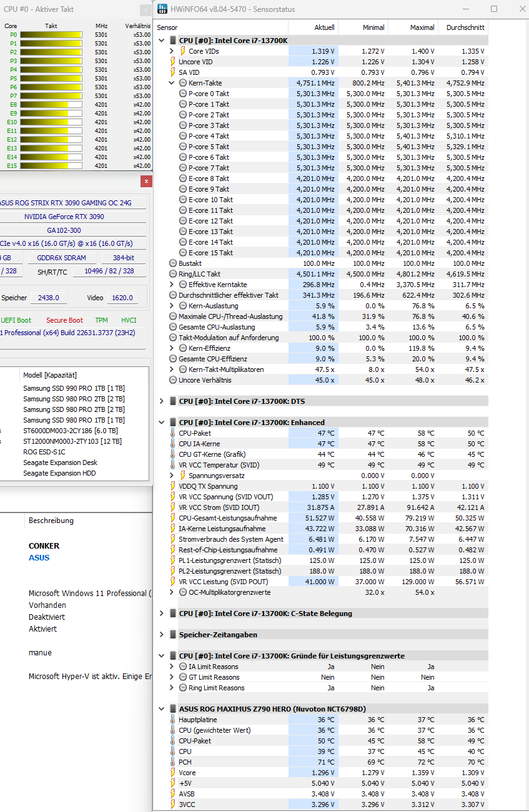This screenshot has width=529, height=812.
Task: Expand Effektive Kerntakte row
Action: (172, 285)
